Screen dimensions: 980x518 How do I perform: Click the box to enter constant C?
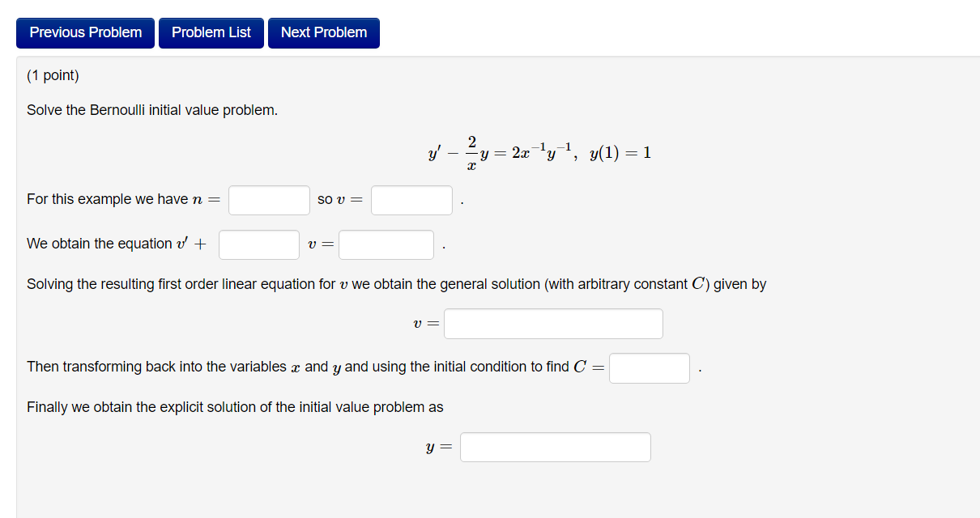click(649, 367)
